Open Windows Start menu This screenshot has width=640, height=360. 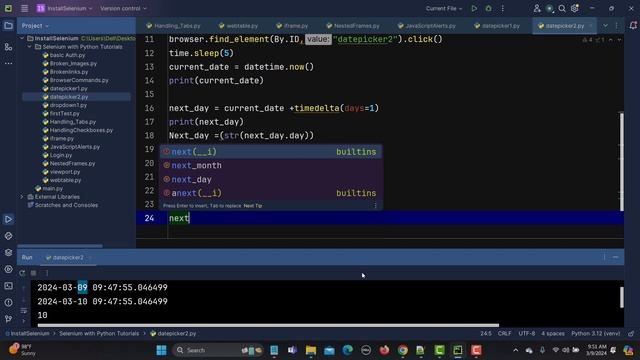162,350
